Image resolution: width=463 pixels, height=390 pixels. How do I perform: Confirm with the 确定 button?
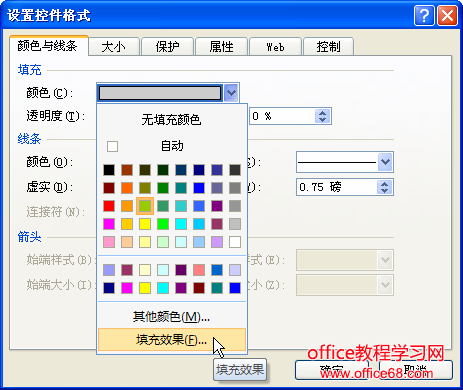[x=332, y=370]
